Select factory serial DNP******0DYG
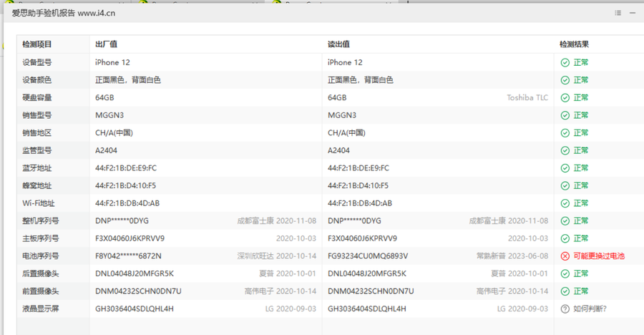Screen dimensions: 644x335 point(122,220)
